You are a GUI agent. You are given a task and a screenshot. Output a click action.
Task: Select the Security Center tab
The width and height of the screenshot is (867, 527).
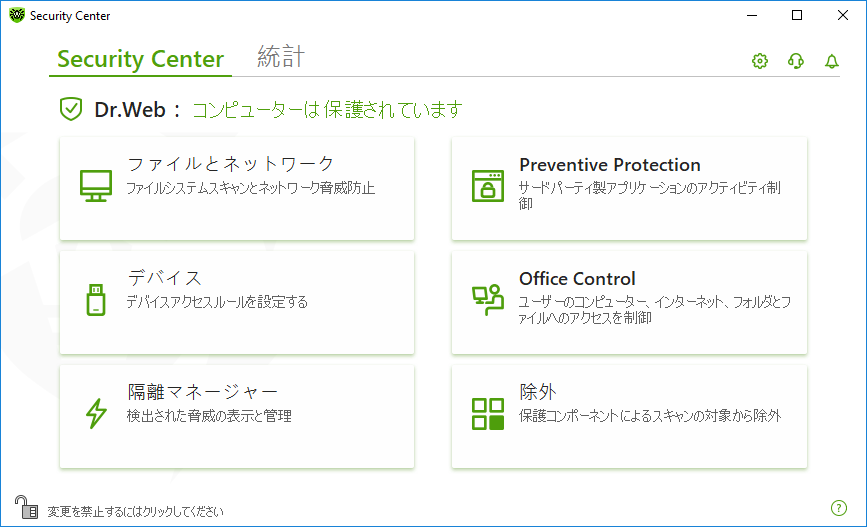[140, 59]
